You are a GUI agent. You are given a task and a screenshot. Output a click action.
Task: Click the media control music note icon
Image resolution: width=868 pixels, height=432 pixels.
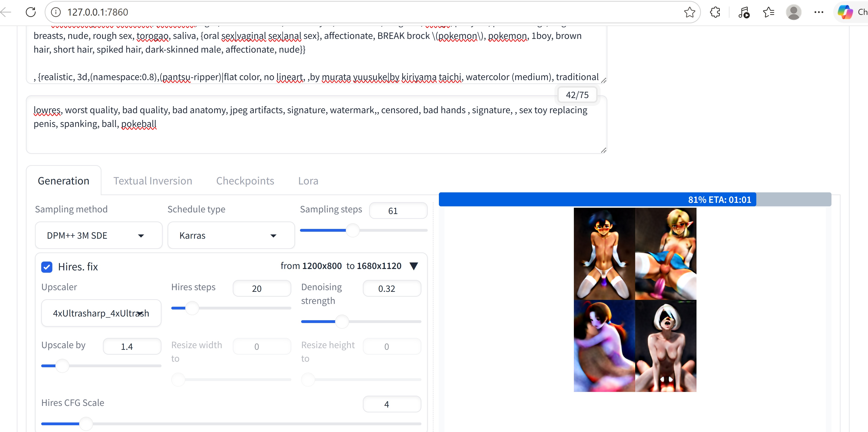coord(744,12)
